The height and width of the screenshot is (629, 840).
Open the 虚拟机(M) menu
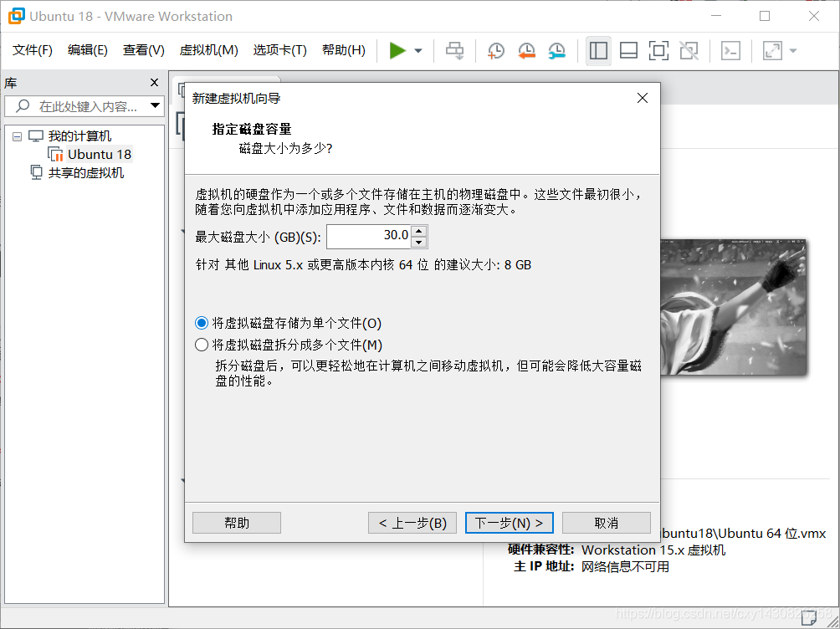click(209, 50)
